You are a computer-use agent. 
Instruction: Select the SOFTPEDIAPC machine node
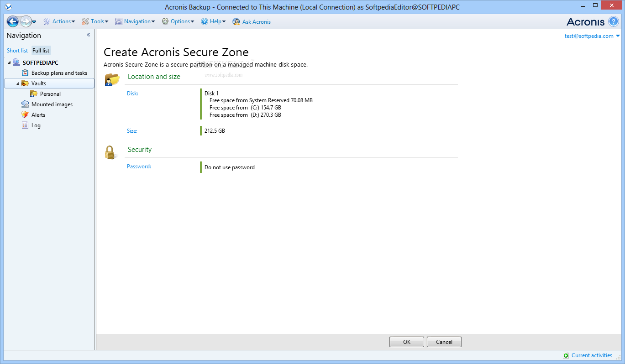coord(41,62)
